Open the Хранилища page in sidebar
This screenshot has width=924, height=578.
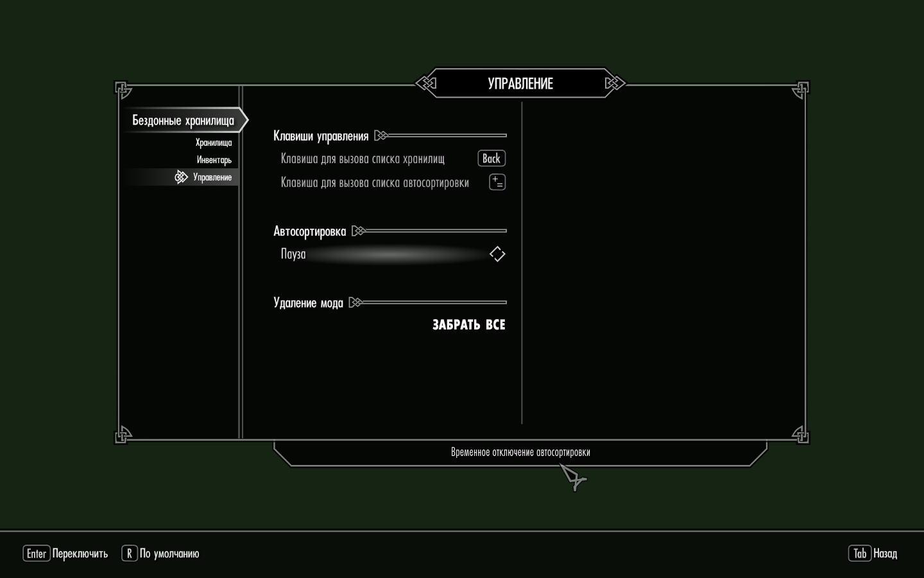[x=213, y=143]
